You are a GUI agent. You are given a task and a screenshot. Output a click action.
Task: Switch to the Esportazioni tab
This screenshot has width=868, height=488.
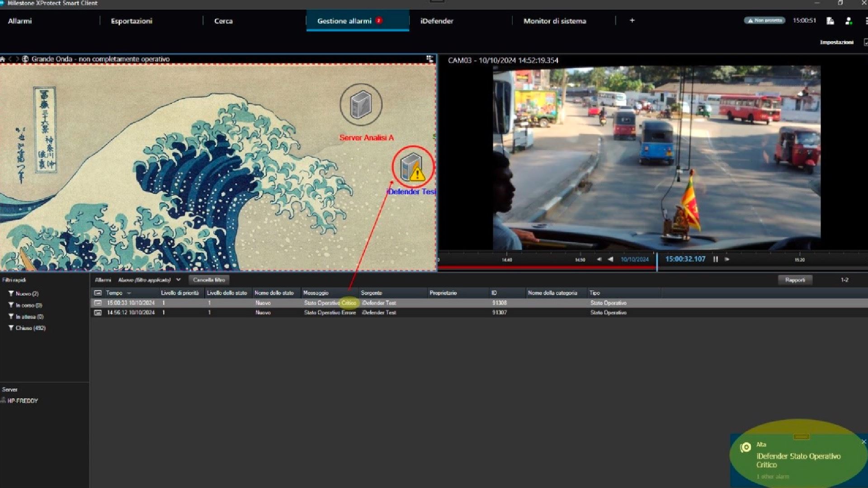click(x=132, y=21)
